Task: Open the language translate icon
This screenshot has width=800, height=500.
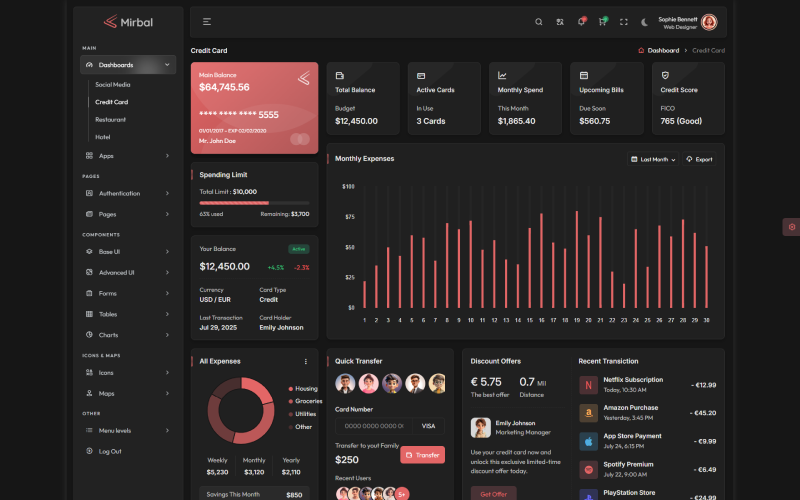Action: 560,21
